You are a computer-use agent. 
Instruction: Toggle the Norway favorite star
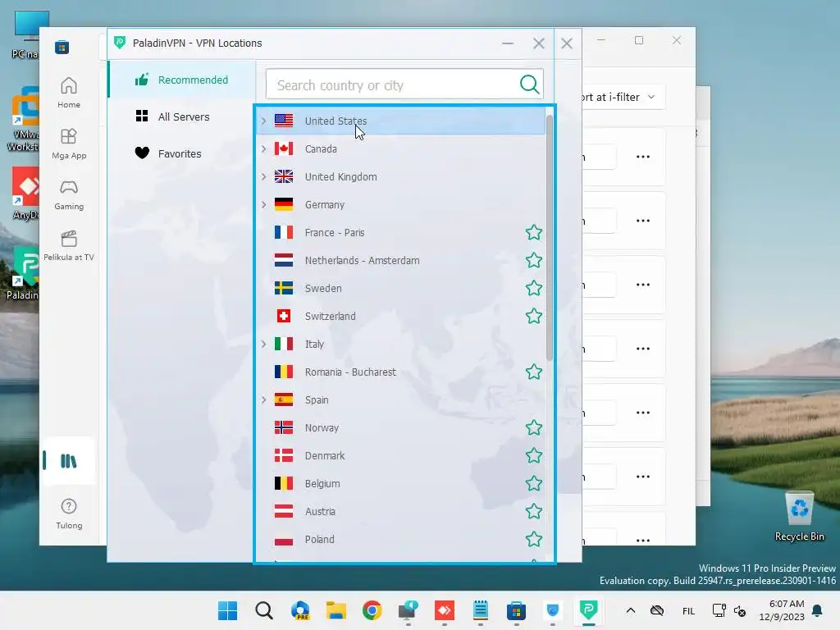(533, 427)
